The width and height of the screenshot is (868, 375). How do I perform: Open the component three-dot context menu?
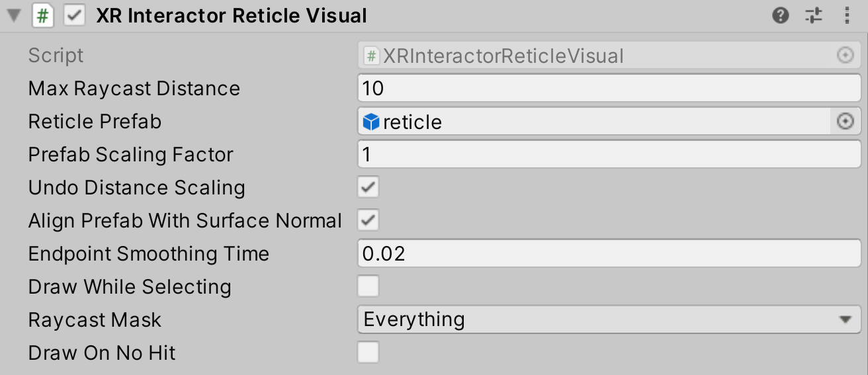click(847, 16)
